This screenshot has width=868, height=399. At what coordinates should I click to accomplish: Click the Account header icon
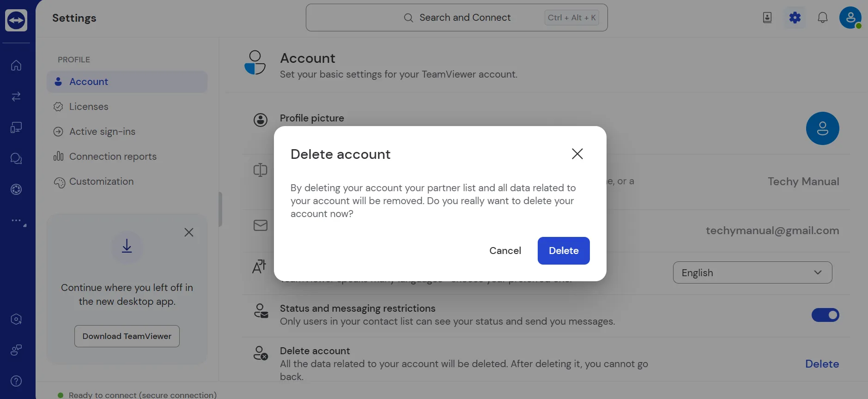(x=255, y=63)
